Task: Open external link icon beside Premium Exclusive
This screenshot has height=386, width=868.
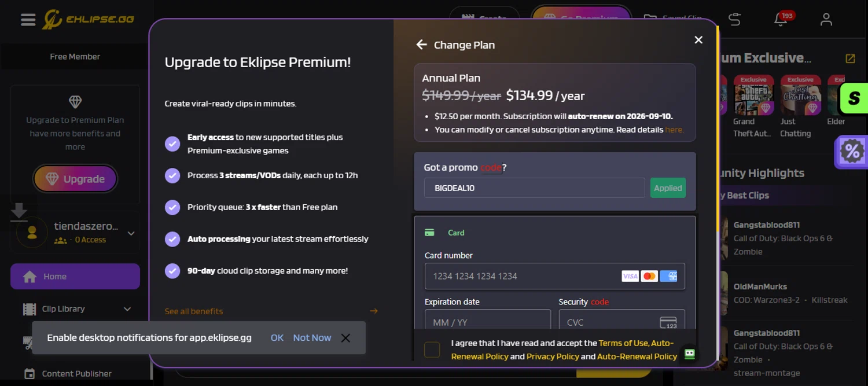Action: pos(850,58)
